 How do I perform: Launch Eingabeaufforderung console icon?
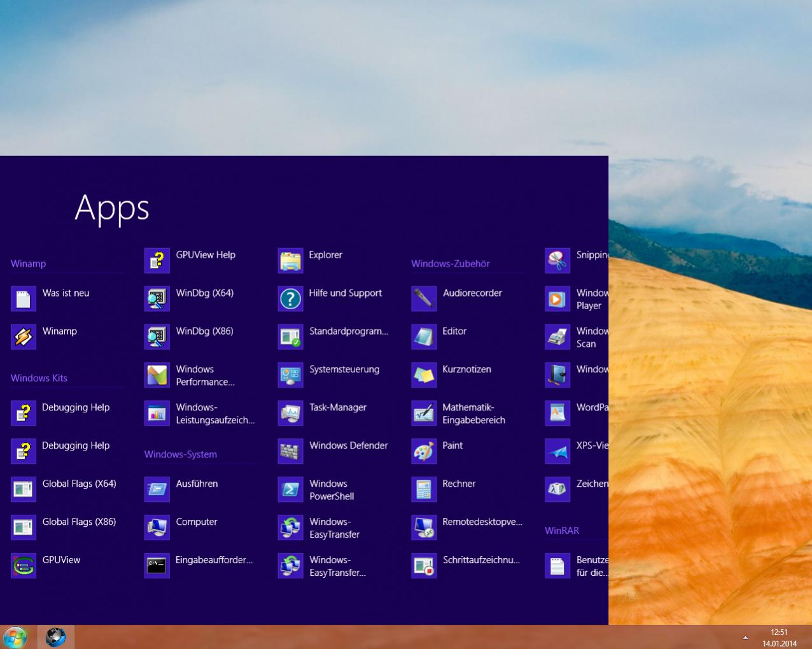point(157,566)
